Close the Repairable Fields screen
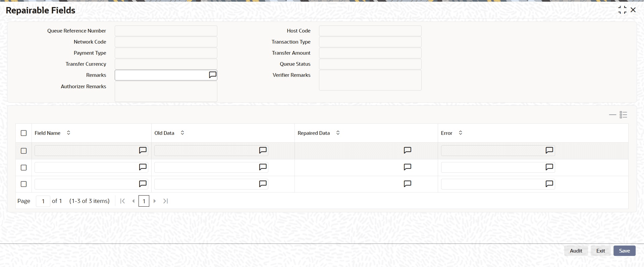The height and width of the screenshot is (267, 644). [x=633, y=10]
